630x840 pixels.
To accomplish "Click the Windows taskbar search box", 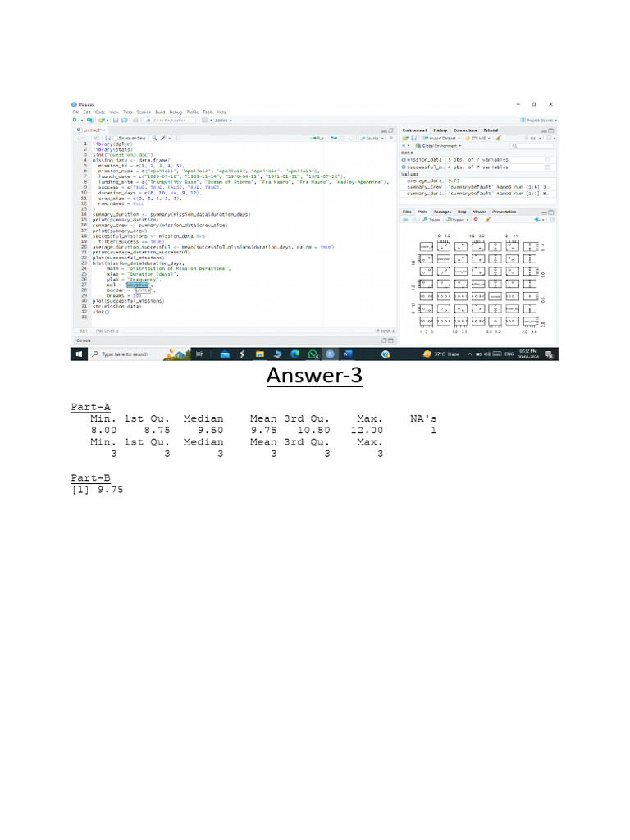I will point(123,354).
